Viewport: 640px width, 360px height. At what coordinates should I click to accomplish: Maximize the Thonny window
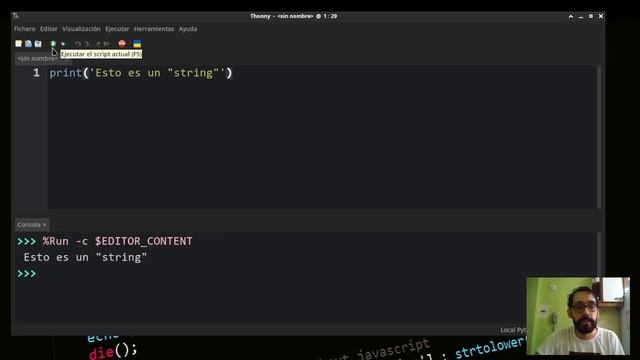tap(591, 16)
